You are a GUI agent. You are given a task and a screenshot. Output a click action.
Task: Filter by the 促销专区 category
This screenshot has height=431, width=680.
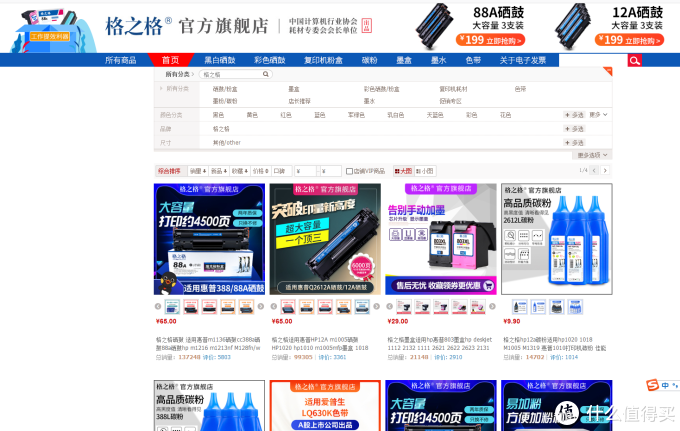450,101
